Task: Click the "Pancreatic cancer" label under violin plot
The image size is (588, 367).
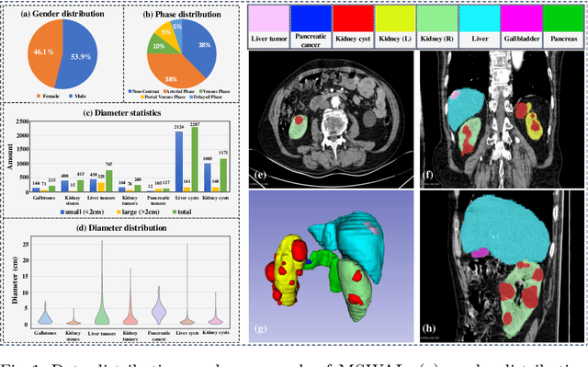Action: (x=159, y=337)
